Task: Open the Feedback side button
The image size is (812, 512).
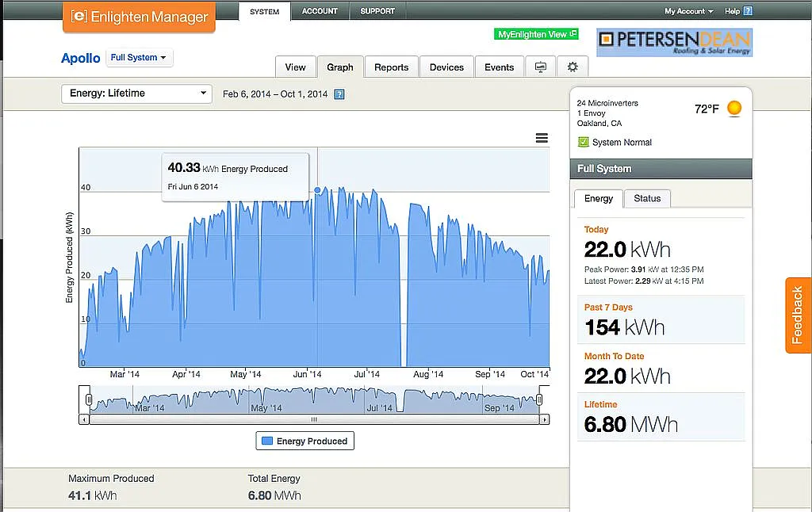Action: (x=798, y=315)
